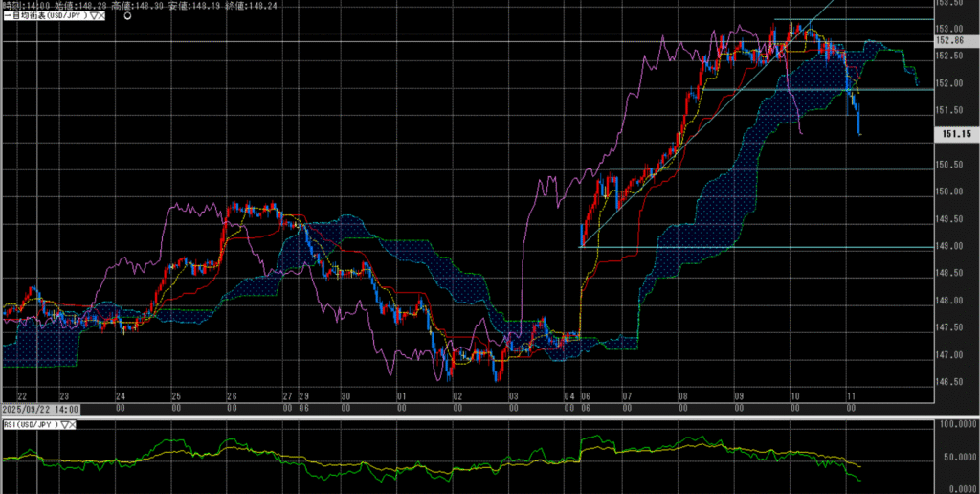Click the 2025/09/22 14:00 date label
The image size is (980, 494).
pos(39,409)
